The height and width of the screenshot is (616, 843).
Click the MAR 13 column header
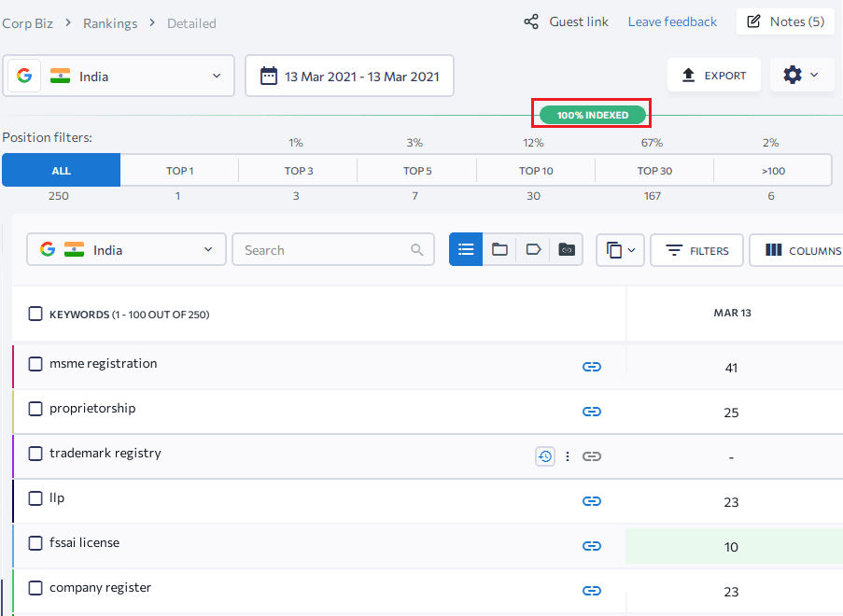point(732,313)
